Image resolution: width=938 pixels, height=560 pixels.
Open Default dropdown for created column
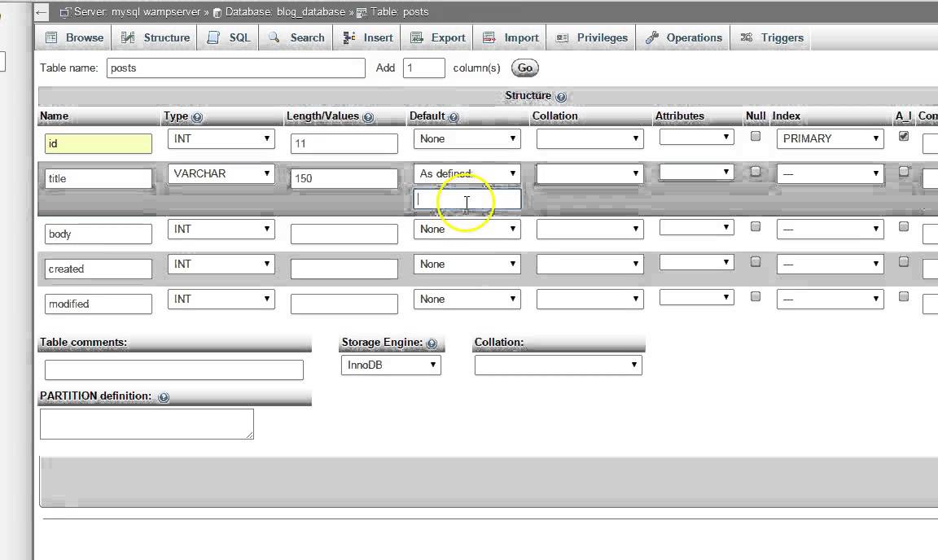tap(467, 264)
